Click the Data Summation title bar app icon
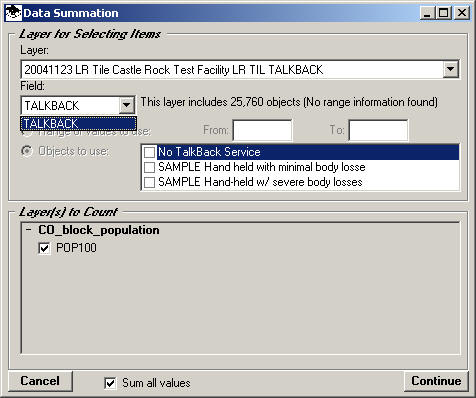This screenshot has height=398, width=476. tap(14, 13)
